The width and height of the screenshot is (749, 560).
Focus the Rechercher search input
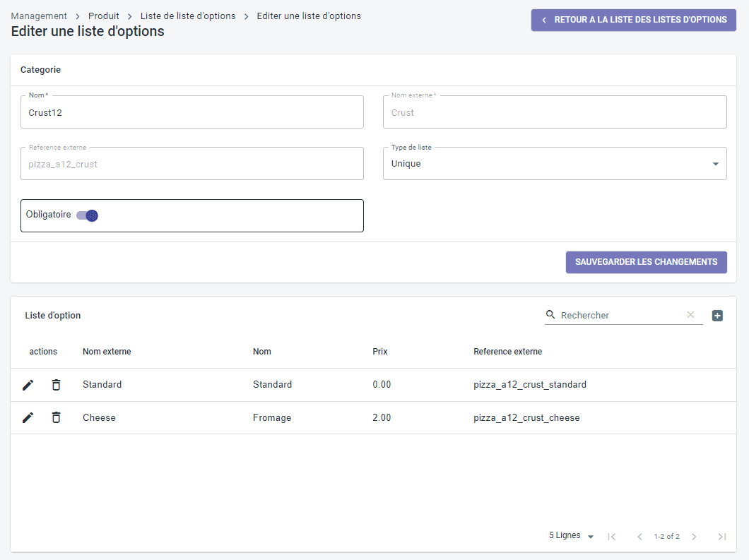(x=620, y=315)
